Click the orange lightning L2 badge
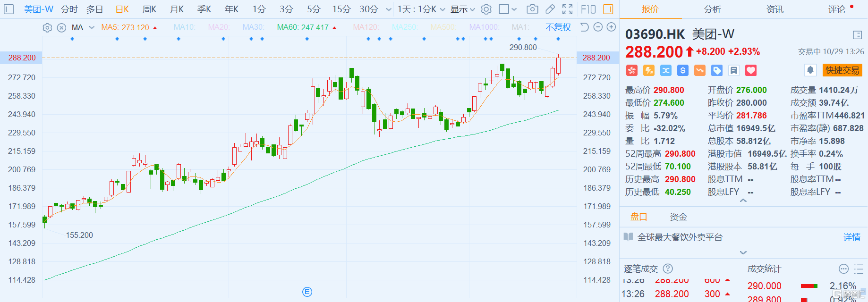The width and height of the screenshot is (868, 302). tap(649, 70)
